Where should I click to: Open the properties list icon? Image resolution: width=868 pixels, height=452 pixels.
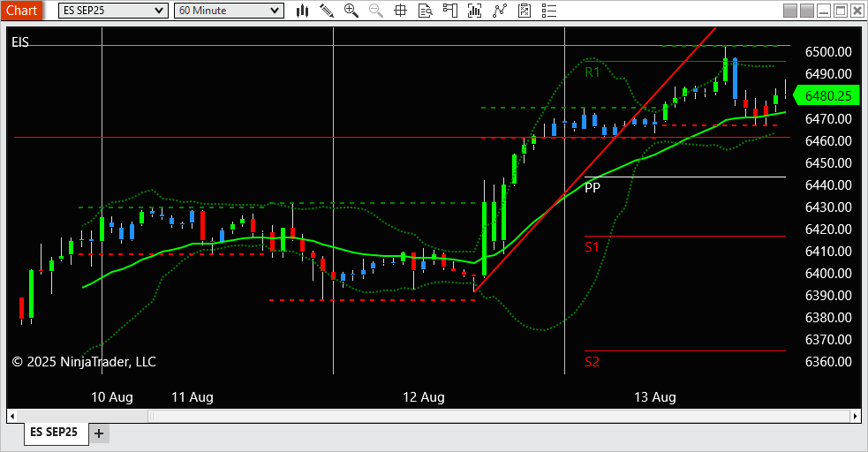(549, 11)
